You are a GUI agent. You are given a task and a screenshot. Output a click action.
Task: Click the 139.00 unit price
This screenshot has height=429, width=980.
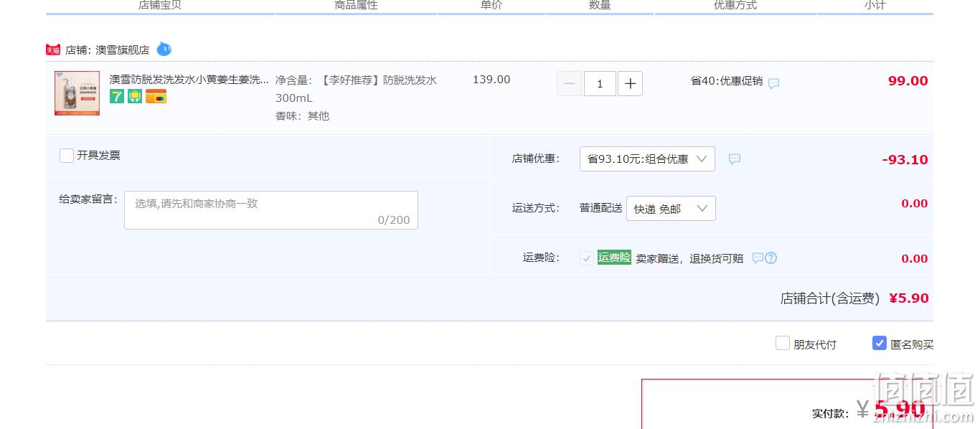[491, 80]
